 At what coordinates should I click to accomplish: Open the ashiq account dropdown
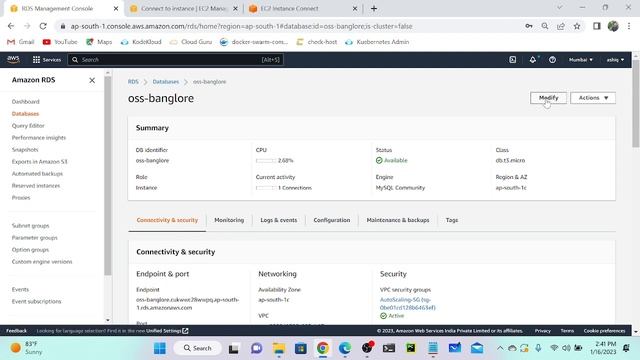click(615, 60)
